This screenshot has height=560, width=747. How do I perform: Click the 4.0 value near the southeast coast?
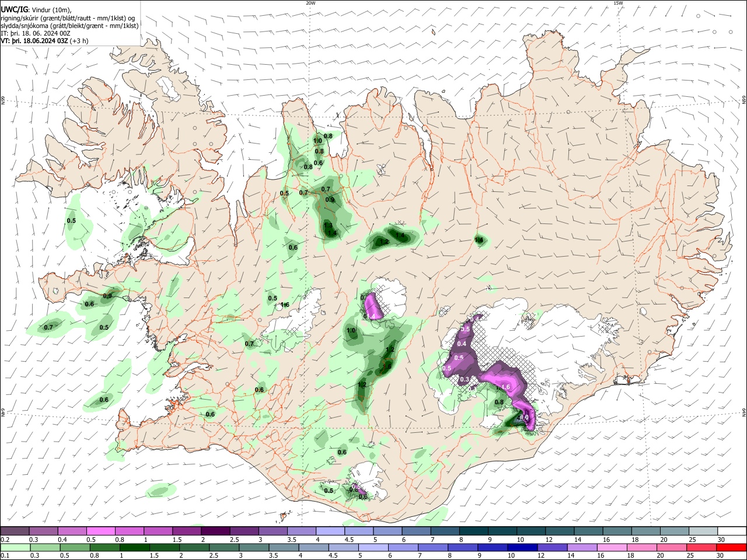tap(524, 417)
